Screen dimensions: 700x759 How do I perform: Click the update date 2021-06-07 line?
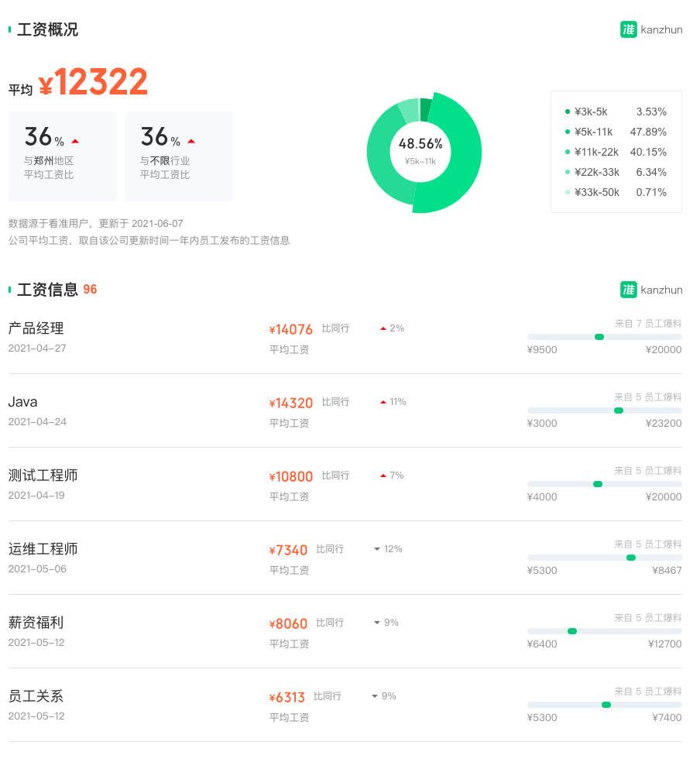coord(96,224)
